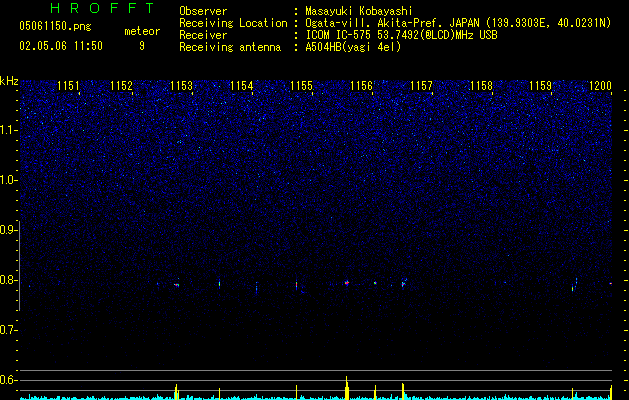This screenshot has height=400, width=629.
Task: Select the Ogata-vill. Akita-Pref. JAPAN location text
Action: 458,23
